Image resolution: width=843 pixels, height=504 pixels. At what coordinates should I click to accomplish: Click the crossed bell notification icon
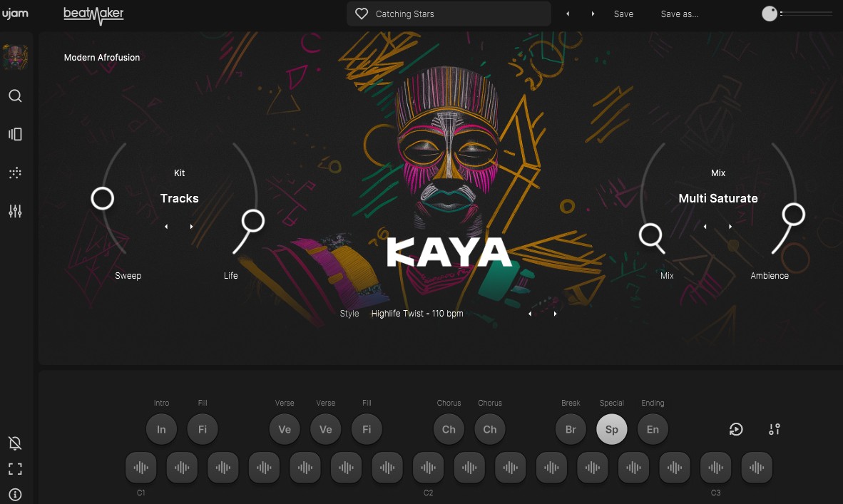click(x=15, y=443)
